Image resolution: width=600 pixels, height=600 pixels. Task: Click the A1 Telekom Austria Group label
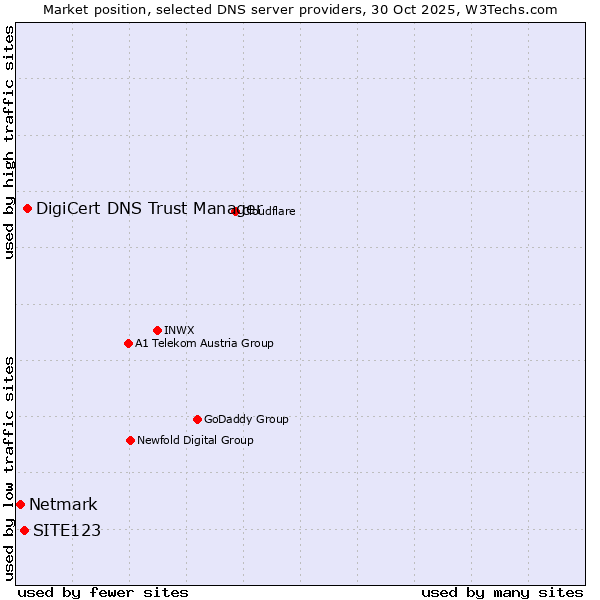(204, 343)
